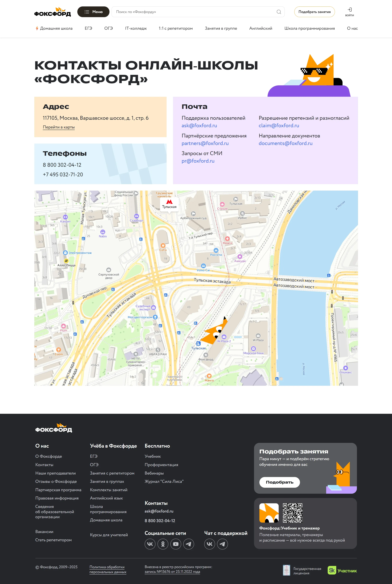Screen dimensions: 392x584
Task: Follow the Перейти в карты link
Action: point(59,127)
